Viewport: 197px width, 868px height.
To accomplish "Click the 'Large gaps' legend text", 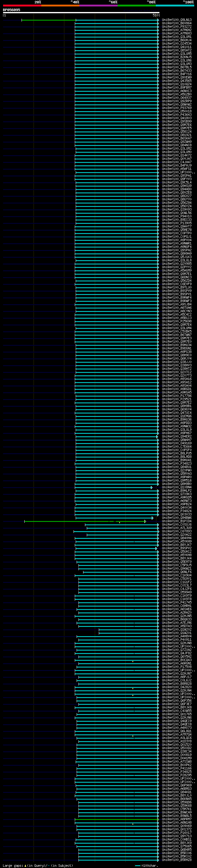I will [13, 865].
